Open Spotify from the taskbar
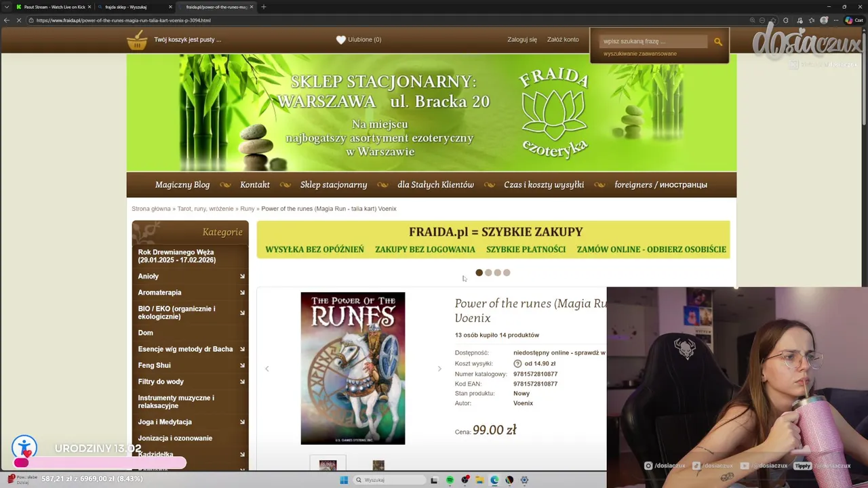868x488 pixels. 450,480
